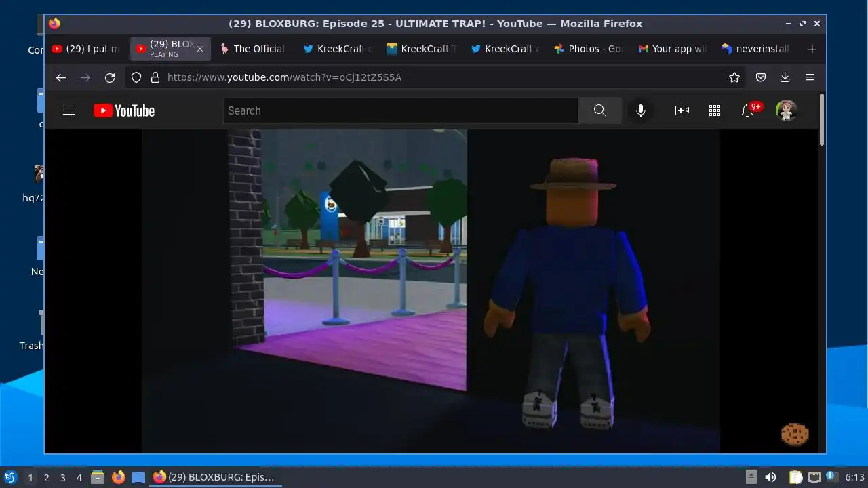
Task: Open the tracking protection shield
Action: pos(136,77)
